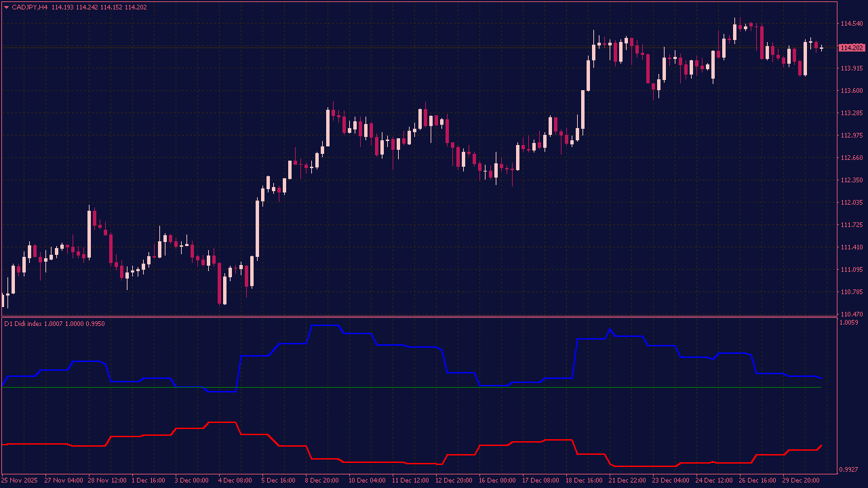Select the 25 Nov 2025 axis label
The image size is (868, 488).
[20, 480]
